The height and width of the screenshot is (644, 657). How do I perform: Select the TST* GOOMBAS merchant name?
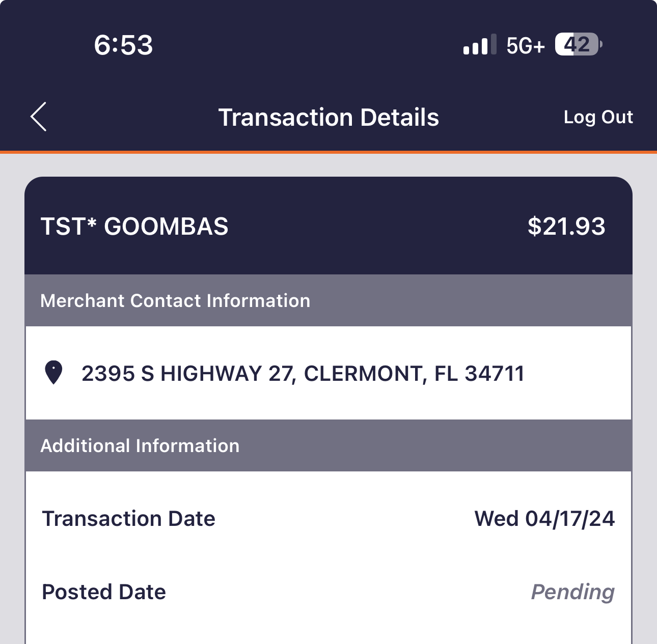[x=134, y=227]
